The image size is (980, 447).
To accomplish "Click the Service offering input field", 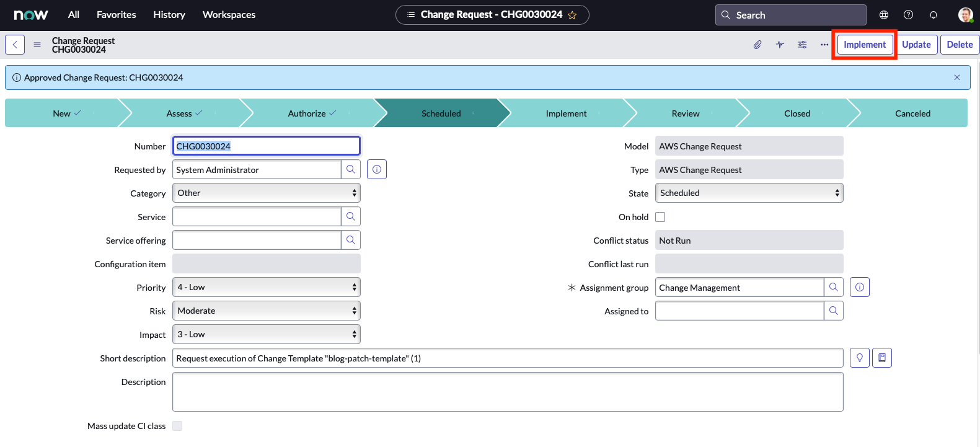I will 257,240.
